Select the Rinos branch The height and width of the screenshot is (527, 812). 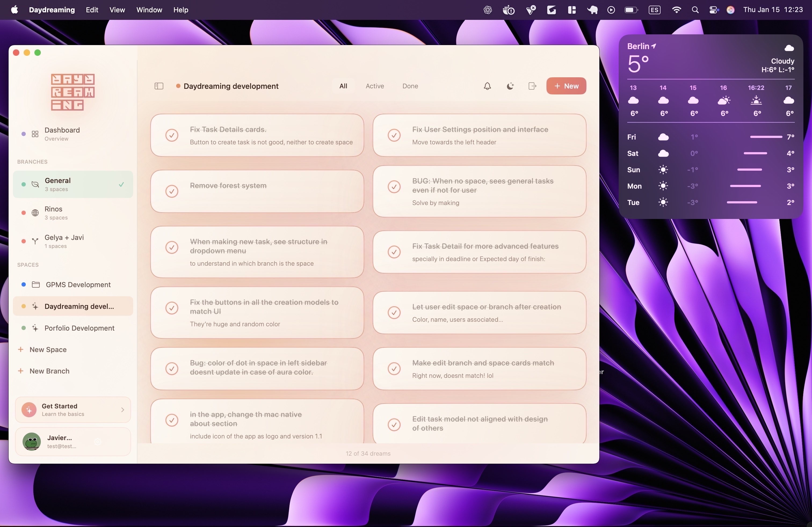[x=73, y=213]
